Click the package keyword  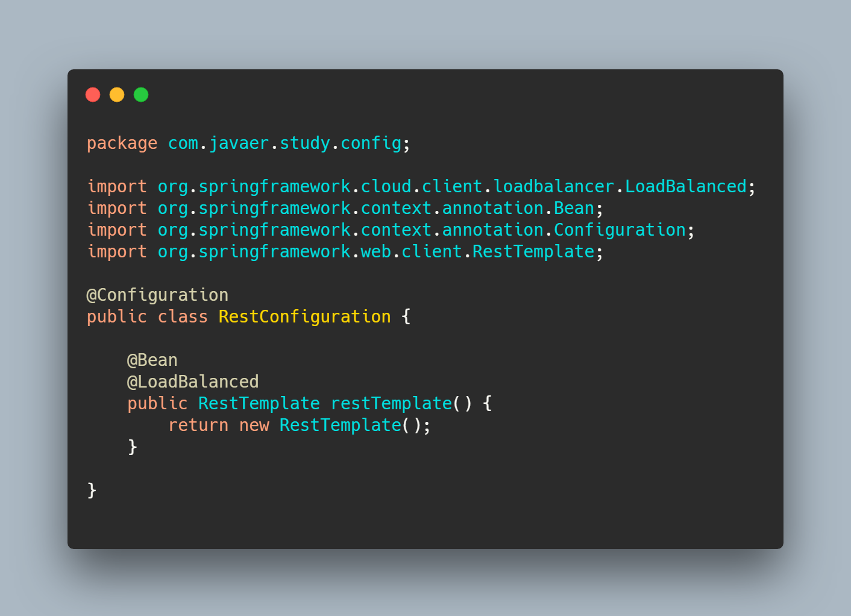122,144
